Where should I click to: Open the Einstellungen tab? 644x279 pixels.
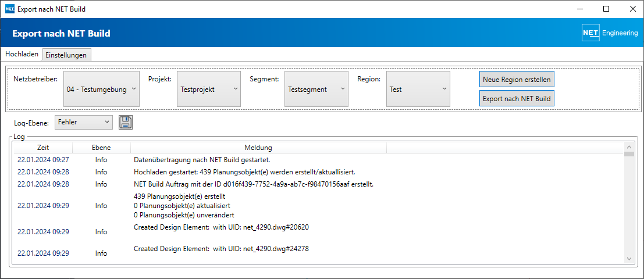66,55
